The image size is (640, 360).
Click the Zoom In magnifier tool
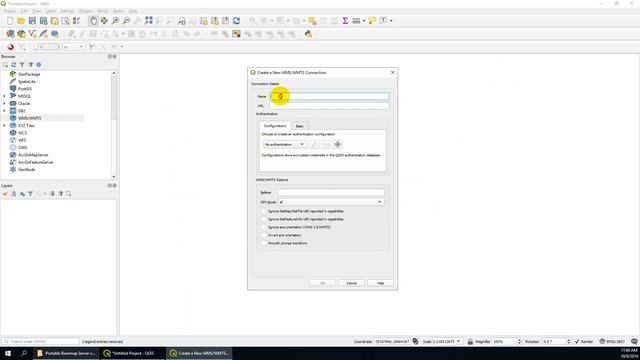pos(115,21)
